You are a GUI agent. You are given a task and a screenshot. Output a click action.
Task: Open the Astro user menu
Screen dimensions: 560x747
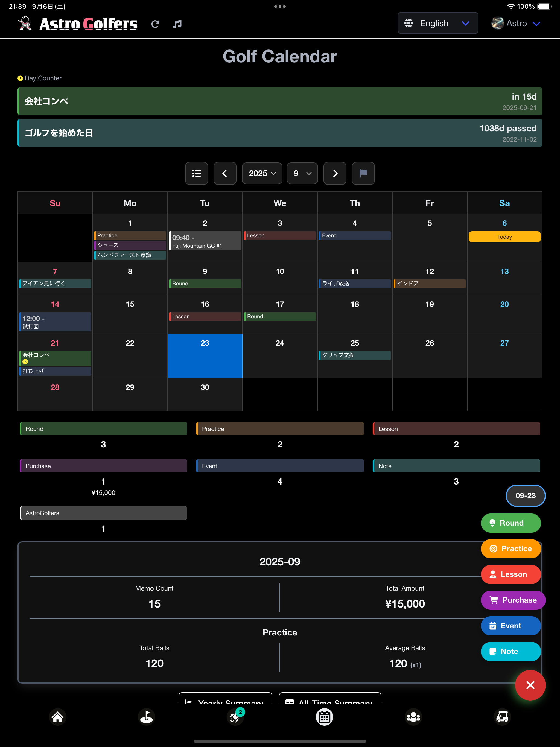click(516, 23)
